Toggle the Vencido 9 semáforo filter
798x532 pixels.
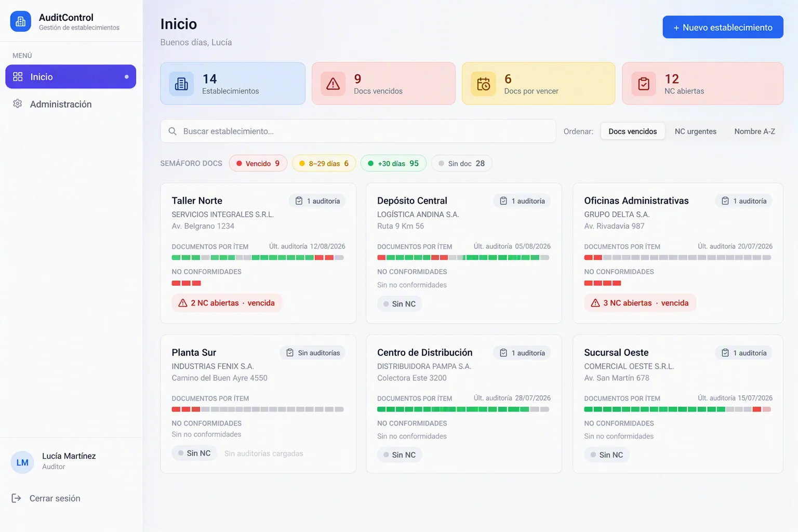[258, 164]
